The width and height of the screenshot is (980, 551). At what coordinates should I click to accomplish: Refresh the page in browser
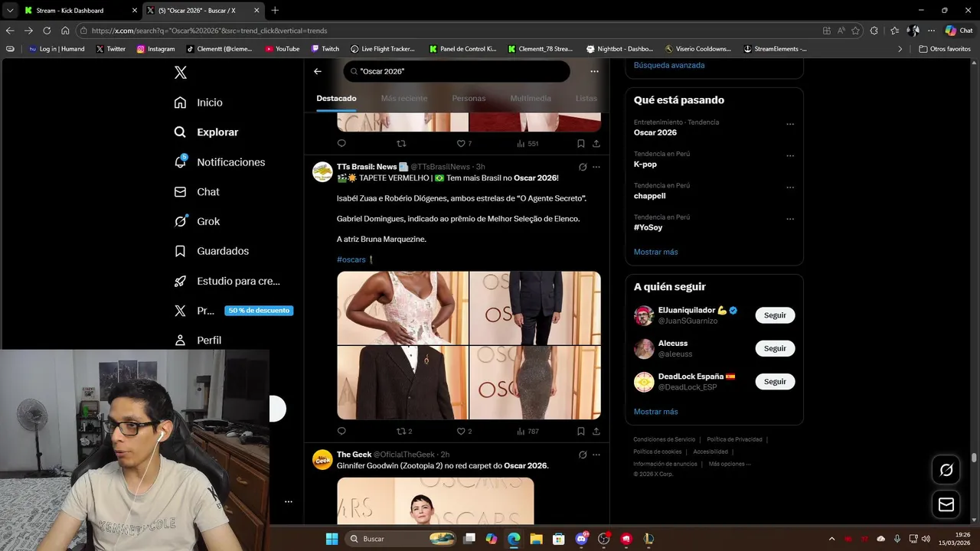click(47, 31)
